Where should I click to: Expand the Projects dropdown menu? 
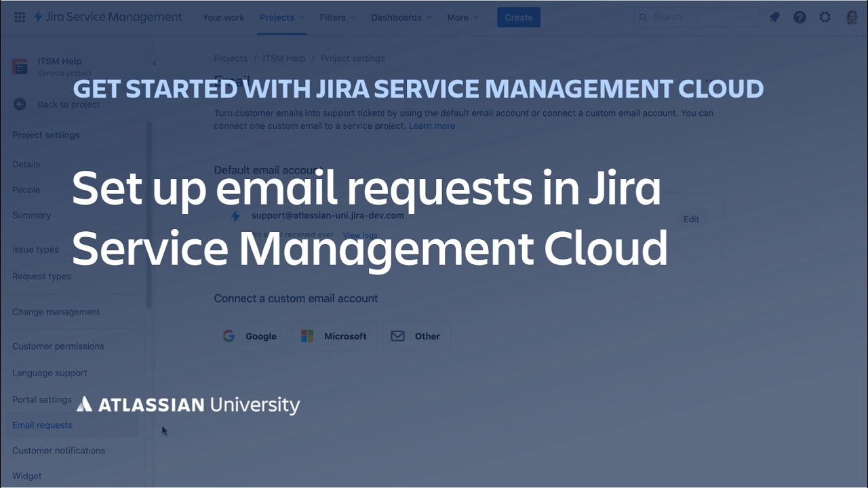pyautogui.click(x=282, y=17)
